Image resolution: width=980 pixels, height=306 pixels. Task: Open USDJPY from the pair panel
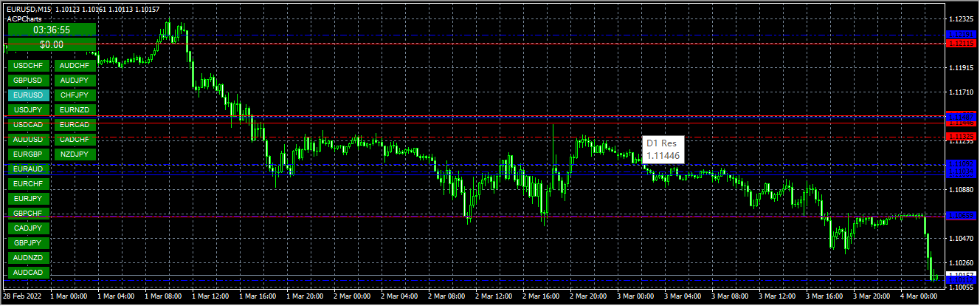(29, 109)
